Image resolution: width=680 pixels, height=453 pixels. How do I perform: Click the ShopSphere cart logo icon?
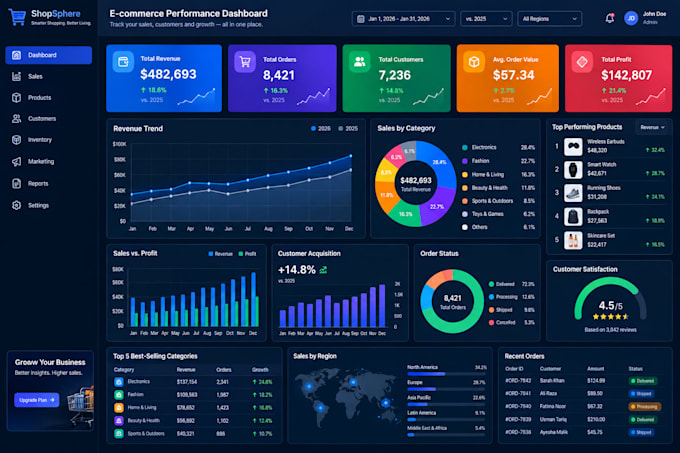tap(17, 18)
